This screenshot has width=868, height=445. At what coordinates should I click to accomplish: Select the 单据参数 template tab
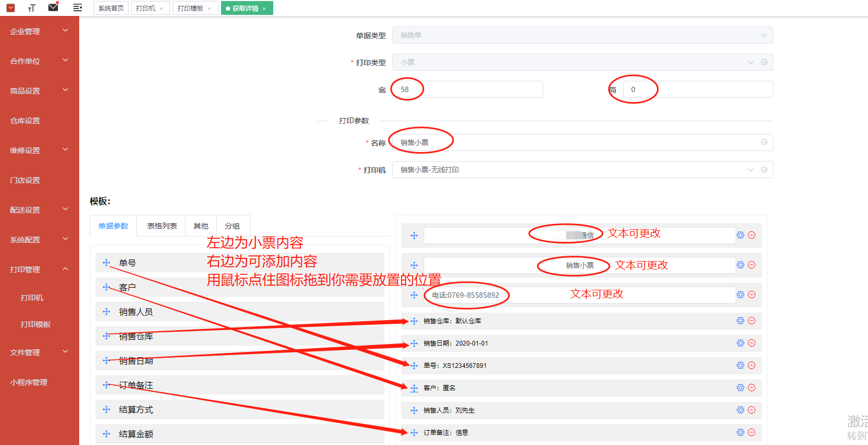point(113,226)
